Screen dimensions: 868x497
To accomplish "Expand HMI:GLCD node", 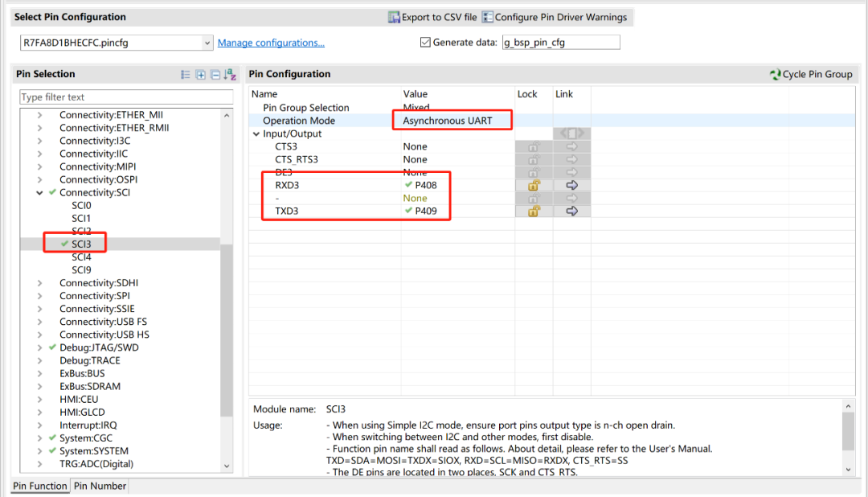I will (39, 413).
